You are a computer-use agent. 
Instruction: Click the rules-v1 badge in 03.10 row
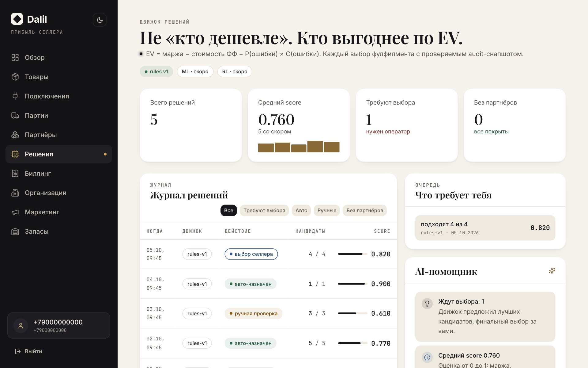[x=197, y=313]
